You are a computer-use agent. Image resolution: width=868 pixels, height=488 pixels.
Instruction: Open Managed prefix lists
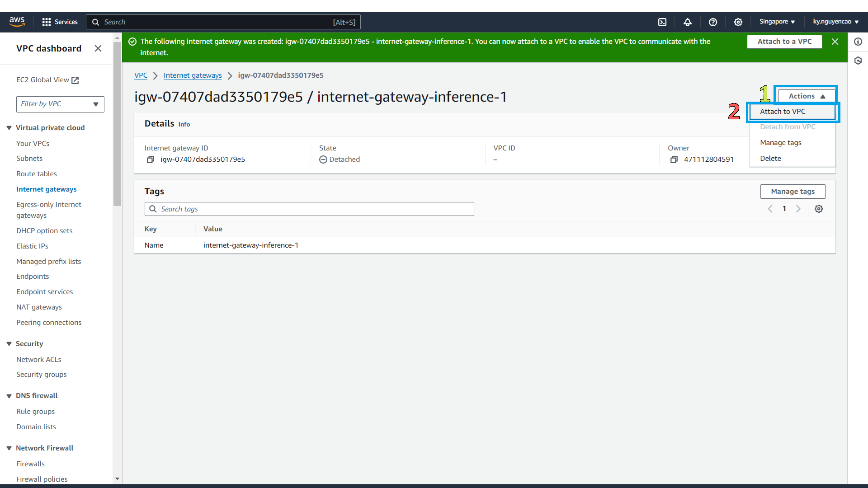(49, 262)
